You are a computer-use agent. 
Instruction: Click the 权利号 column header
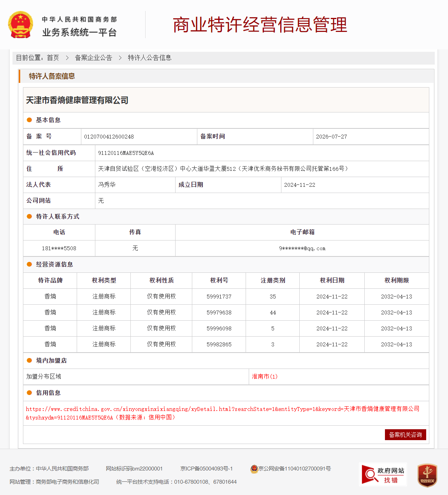coord(219,280)
